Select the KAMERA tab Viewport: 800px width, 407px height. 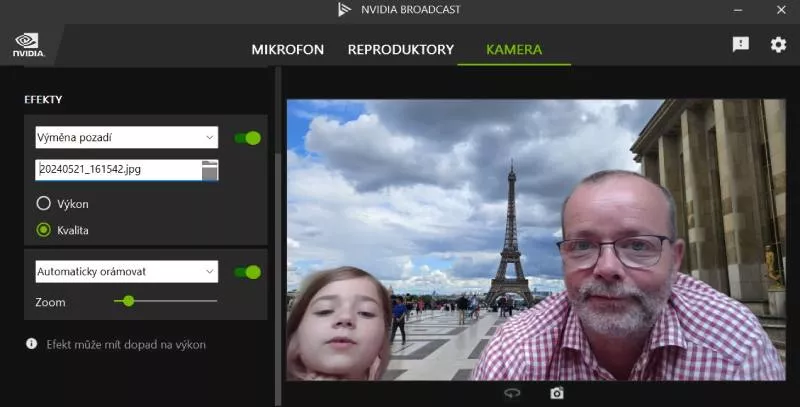[x=514, y=49]
